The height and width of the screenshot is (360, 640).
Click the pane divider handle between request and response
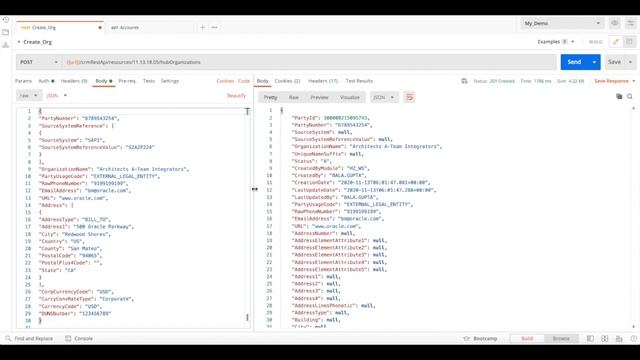[x=254, y=189]
